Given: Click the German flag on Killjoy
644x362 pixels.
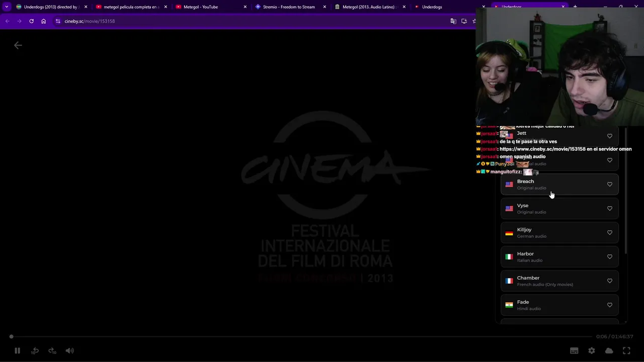Looking at the screenshot, I should (x=509, y=233).
